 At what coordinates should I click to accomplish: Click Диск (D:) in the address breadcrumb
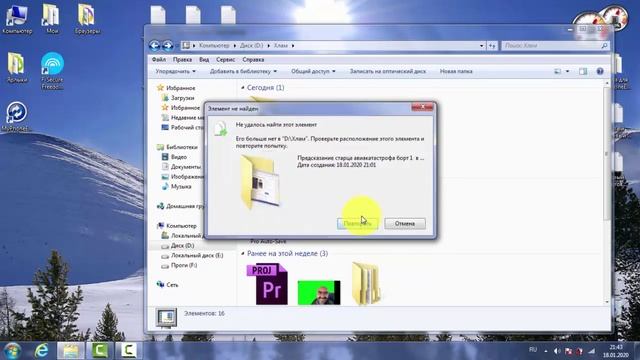click(251, 46)
